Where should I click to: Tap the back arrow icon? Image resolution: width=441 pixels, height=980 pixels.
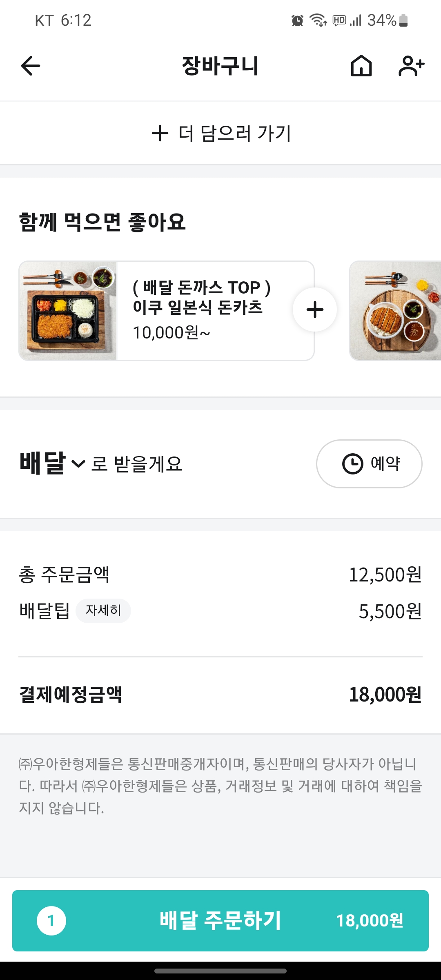(31, 66)
